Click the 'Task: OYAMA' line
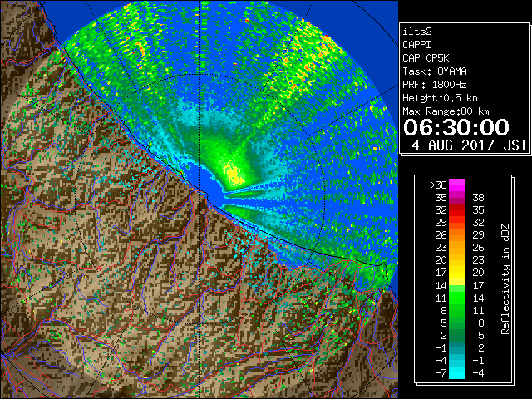This screenshot has height=399, width=532. pyautogui.click(x=435, y=71)
